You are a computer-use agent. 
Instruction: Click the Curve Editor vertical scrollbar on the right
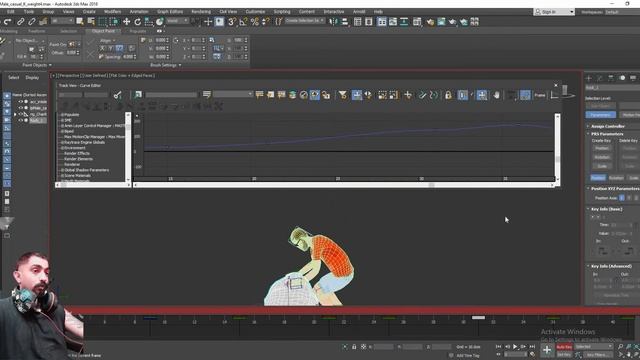coord(557,148)
